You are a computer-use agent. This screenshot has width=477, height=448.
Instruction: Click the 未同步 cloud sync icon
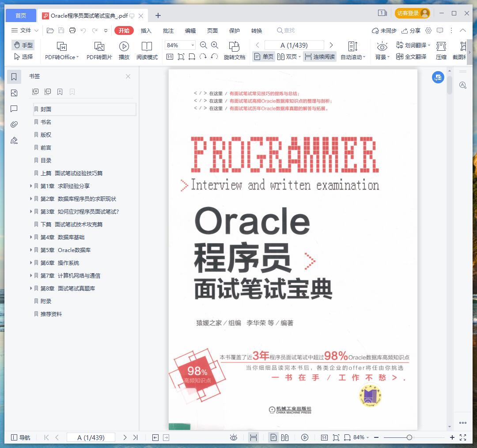coord(384,30)
